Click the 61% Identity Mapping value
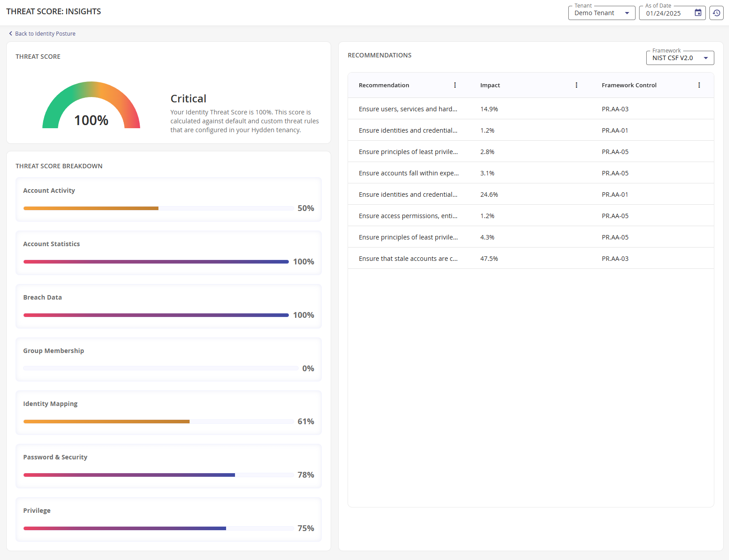The height and width of the screenshot is (560, 729). pos(306,422)
